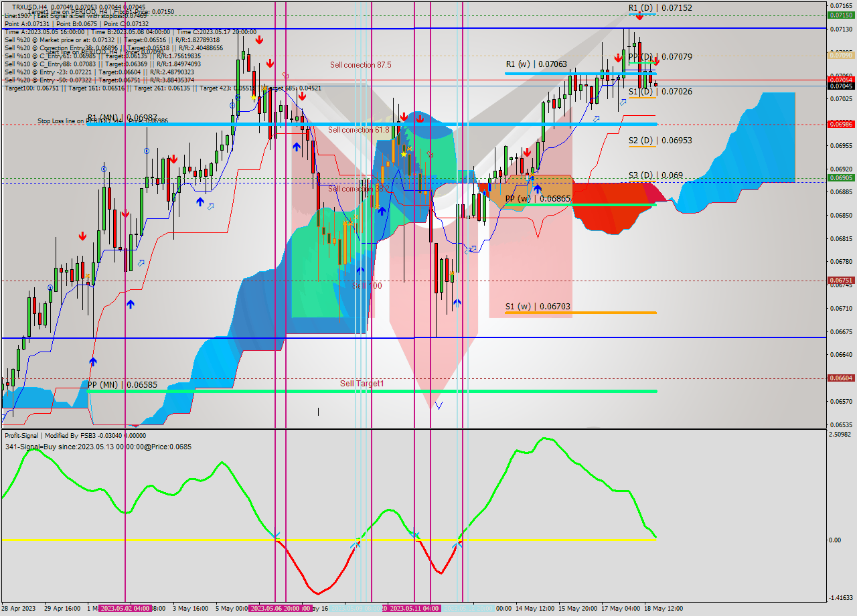Viewport: 857px width, 616px height.
Task: Select the PP (w) | 0.06865 label
Action: pos(538,199)
